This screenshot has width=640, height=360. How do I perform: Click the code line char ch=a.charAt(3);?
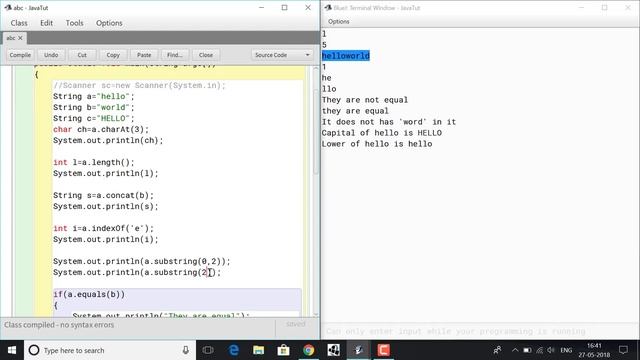pyautogui.click(x=101, y=130)
